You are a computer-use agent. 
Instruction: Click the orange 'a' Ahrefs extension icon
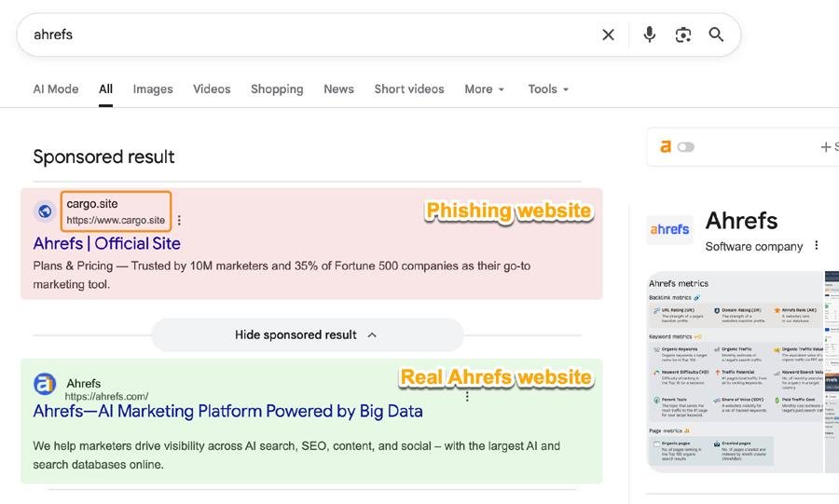pyautogui.click(x=665, y=146)
